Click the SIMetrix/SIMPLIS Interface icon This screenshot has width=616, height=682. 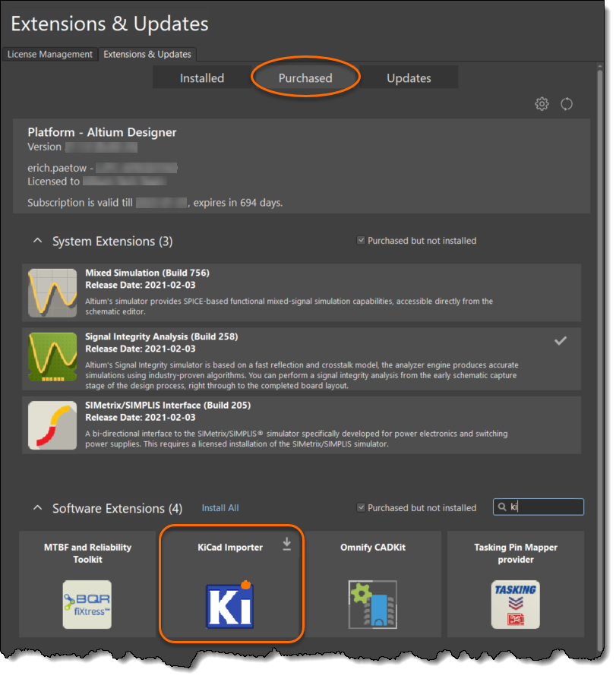click(x=52, y=425)
